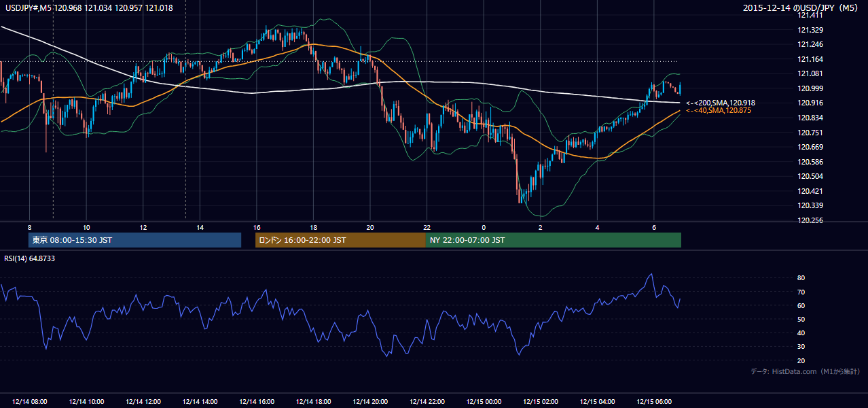Click the 12/15 02:00 date label
The image size is (868, 408).
541,402
